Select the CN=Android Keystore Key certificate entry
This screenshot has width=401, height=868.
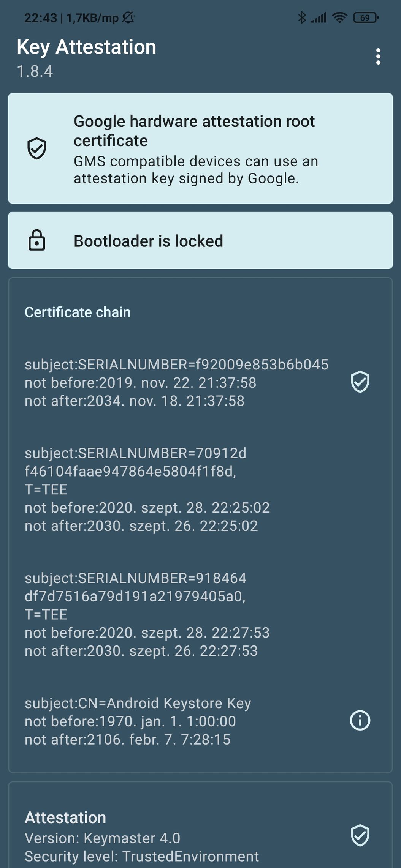(x=200, y=721)
